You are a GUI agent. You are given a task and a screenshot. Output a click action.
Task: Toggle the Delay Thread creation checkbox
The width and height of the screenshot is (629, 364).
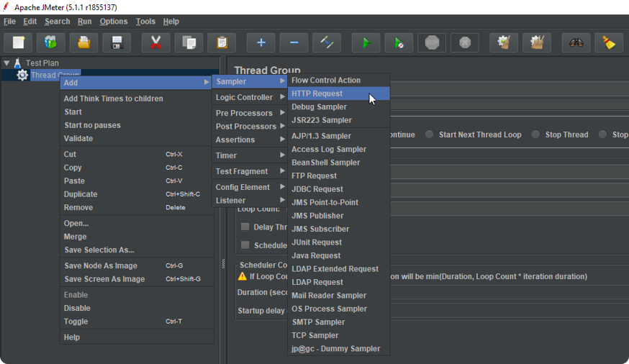click(x=245, y=227)
